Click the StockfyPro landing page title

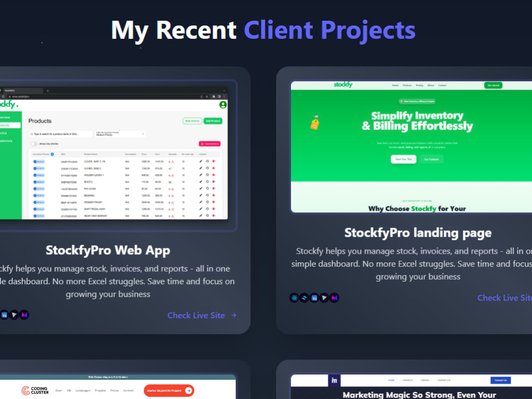coord(418,233)
